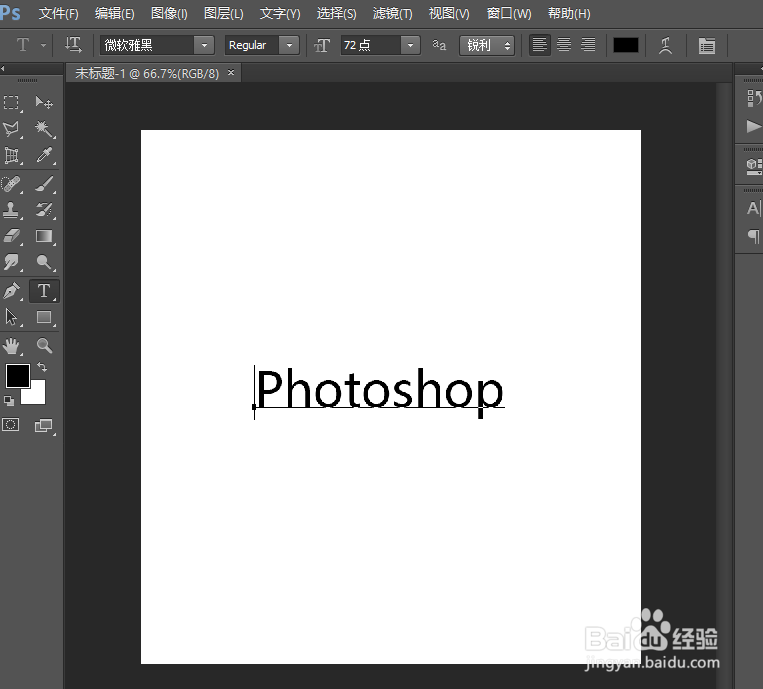Reset default foreground and background colors
Viewport: 763px width, 689px height.
(x=9, y=401)
